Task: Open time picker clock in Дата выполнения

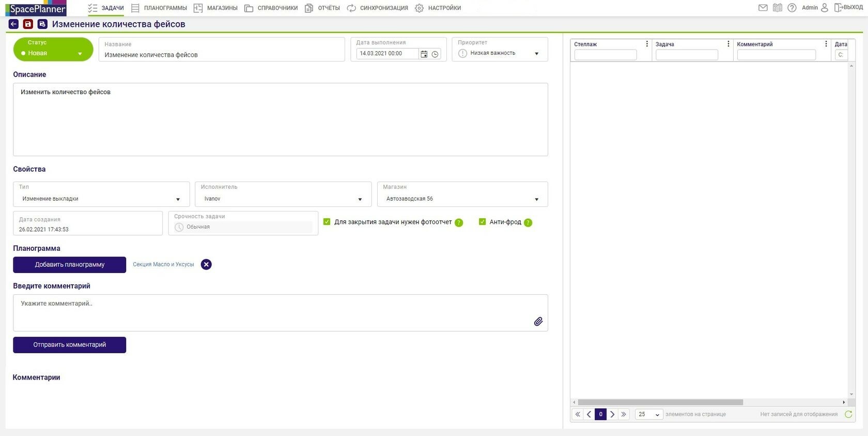Action: click(x=435, y=54)
